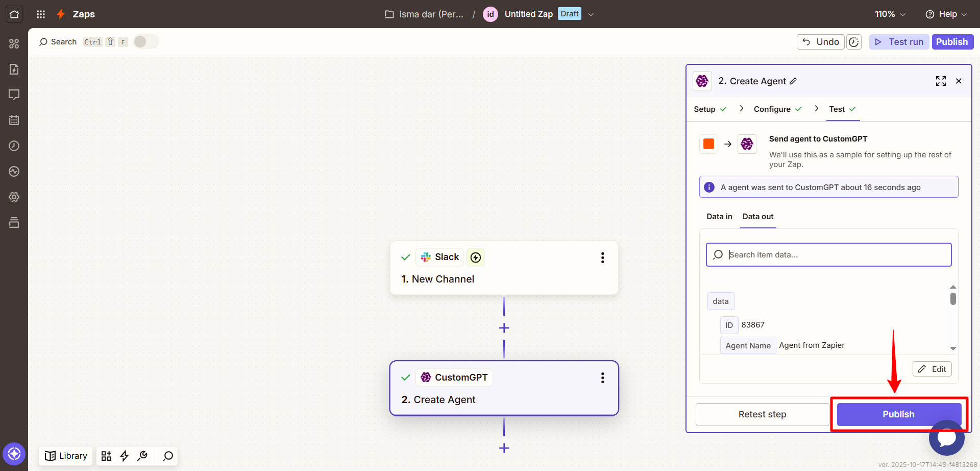This screenshot has height=471, width=980.
Task: Click the 'id' user avatar
Action: click(490, 14)
